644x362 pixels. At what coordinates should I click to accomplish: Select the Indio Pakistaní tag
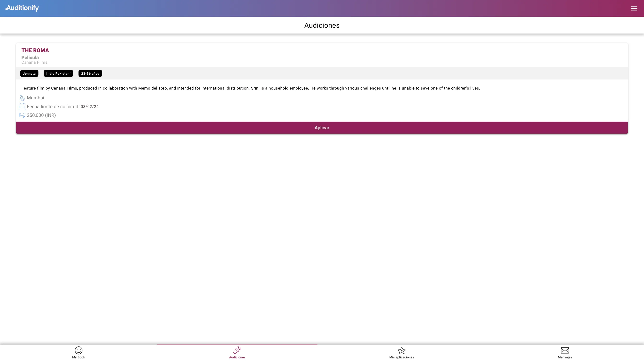58,74
